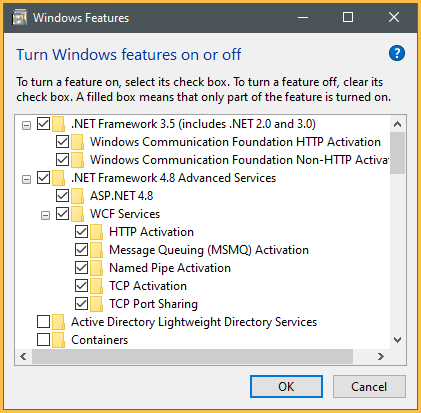Click folder icon beside Windows Communication Foundation Non-HTTP Activation
Image resolution: width=421 pixels, height=413 pixels.
[77, 160]
